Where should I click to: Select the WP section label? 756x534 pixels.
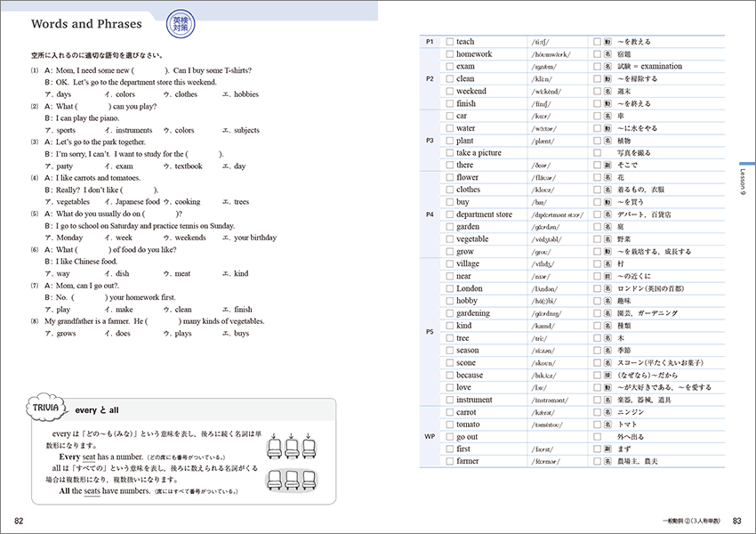click(429, 437)
